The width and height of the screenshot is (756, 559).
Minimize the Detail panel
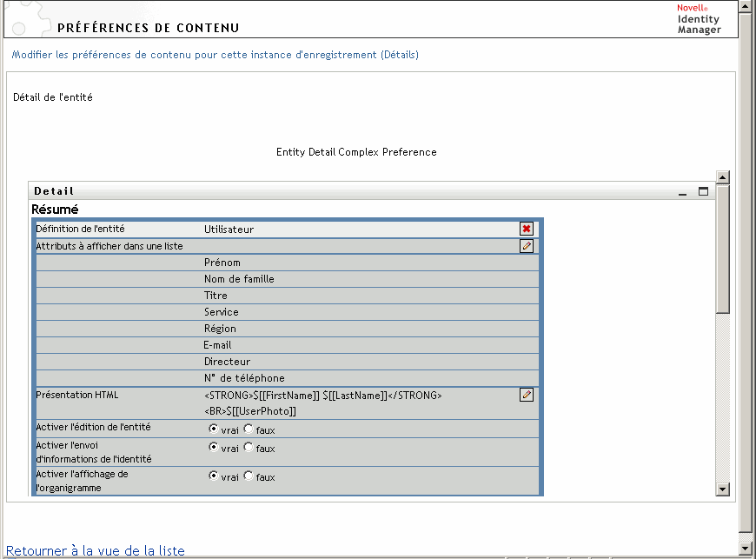click(x=683, y=191)
